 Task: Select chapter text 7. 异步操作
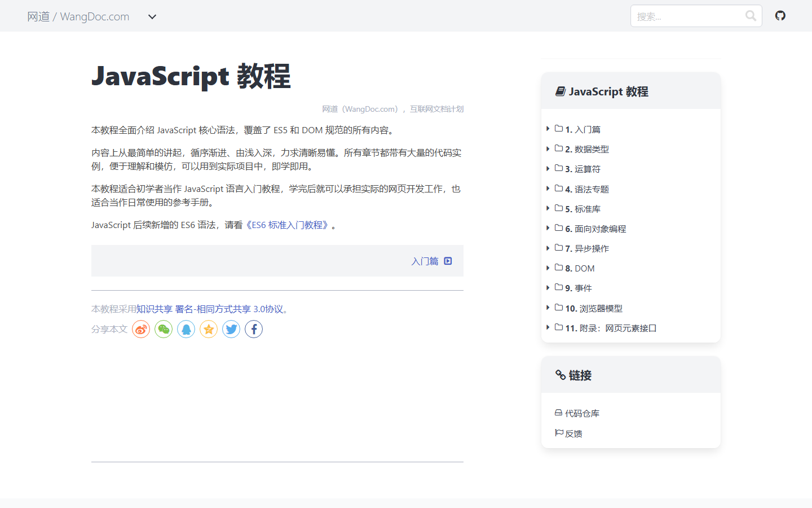tap(587, 248)
